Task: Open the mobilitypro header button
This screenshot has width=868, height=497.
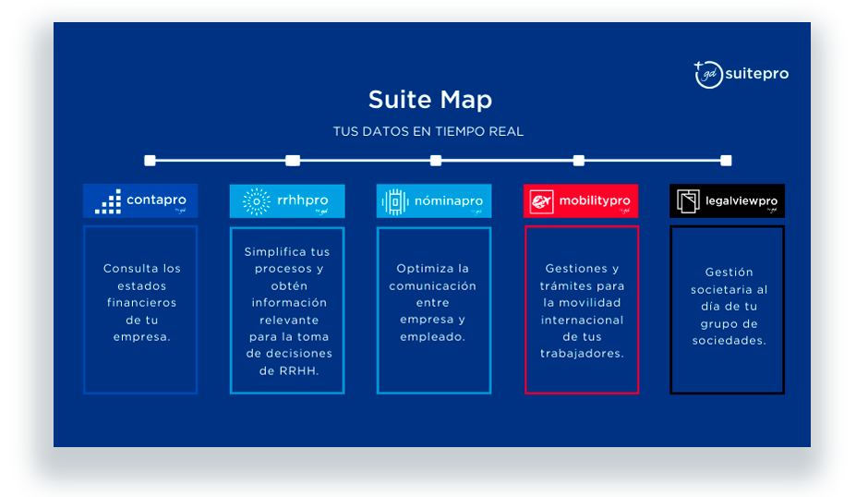Action: [x=581, y=201]
